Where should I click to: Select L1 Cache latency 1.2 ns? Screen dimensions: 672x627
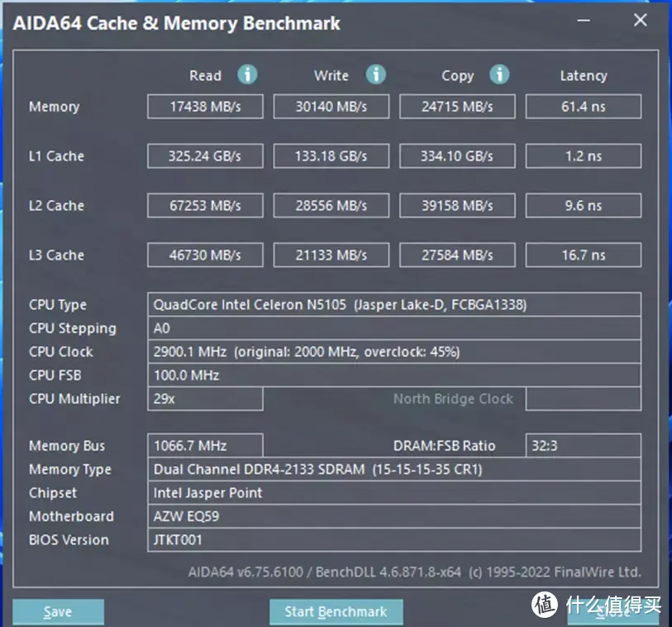(584, 156)
